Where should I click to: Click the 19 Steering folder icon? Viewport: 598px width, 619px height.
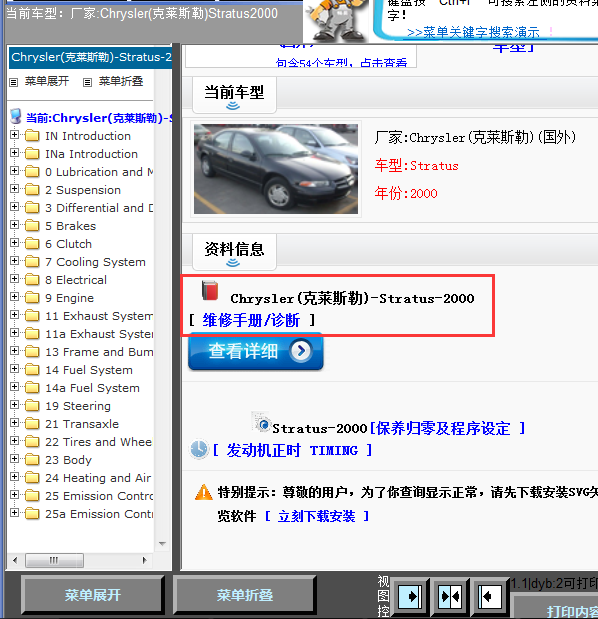click(32, 405)
